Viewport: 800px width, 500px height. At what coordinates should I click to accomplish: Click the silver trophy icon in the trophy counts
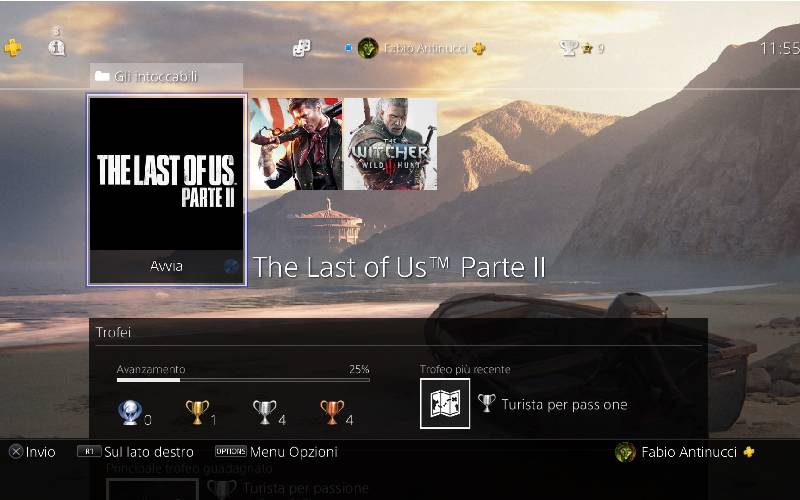pos(265,412)
